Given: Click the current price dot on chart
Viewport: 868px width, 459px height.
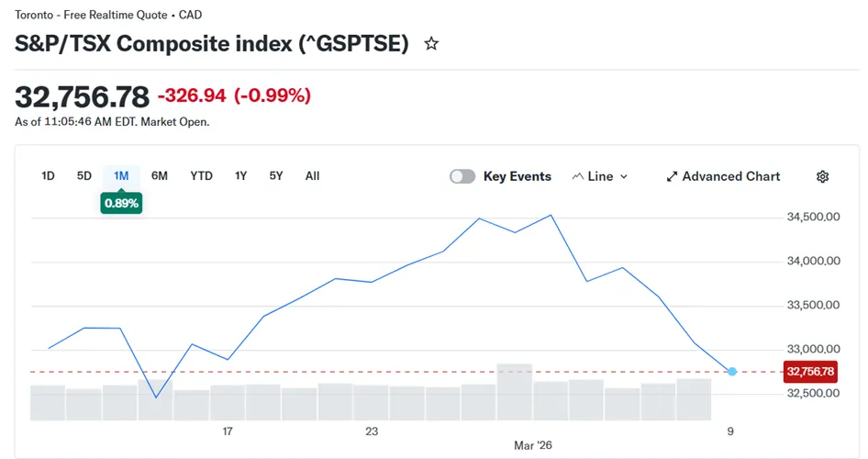Looking at the screenshot, I should click(x=731, y=372).
